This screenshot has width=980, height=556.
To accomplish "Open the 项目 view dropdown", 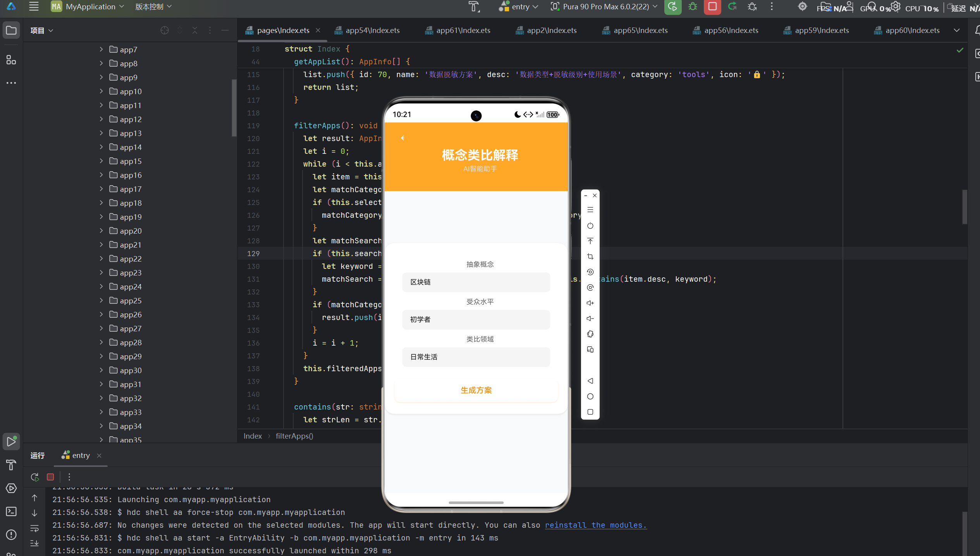I will click(x=41, y=30).
